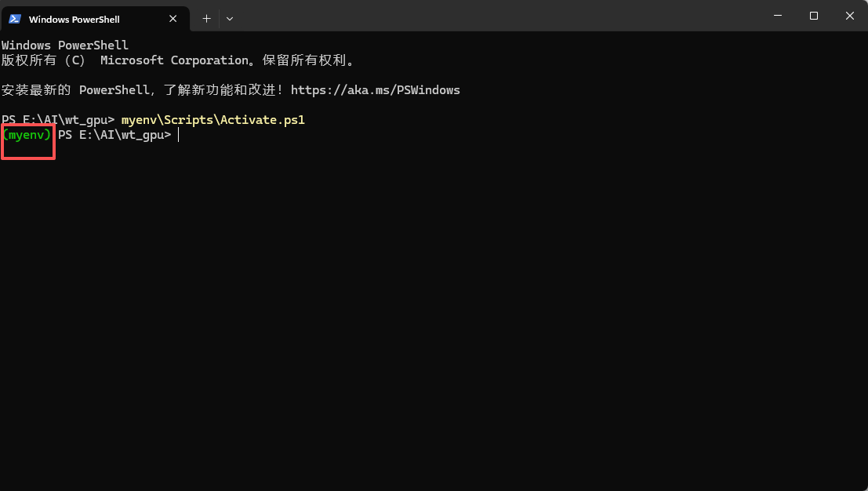Click the current PS E:\AI\wt_gpu> prompt
The image size is (868, 491).
pos(114,135)
